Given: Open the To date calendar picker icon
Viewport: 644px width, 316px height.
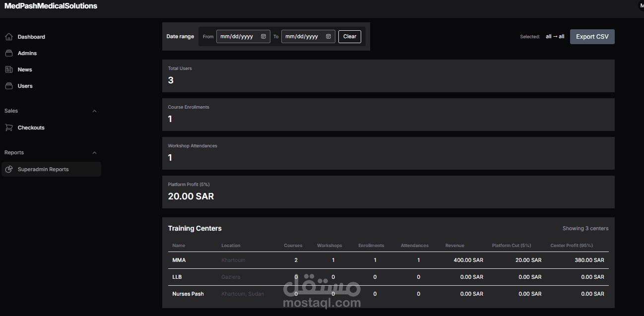Looking at the screenshot, I should pyautogui.click(x=328, y=36).
